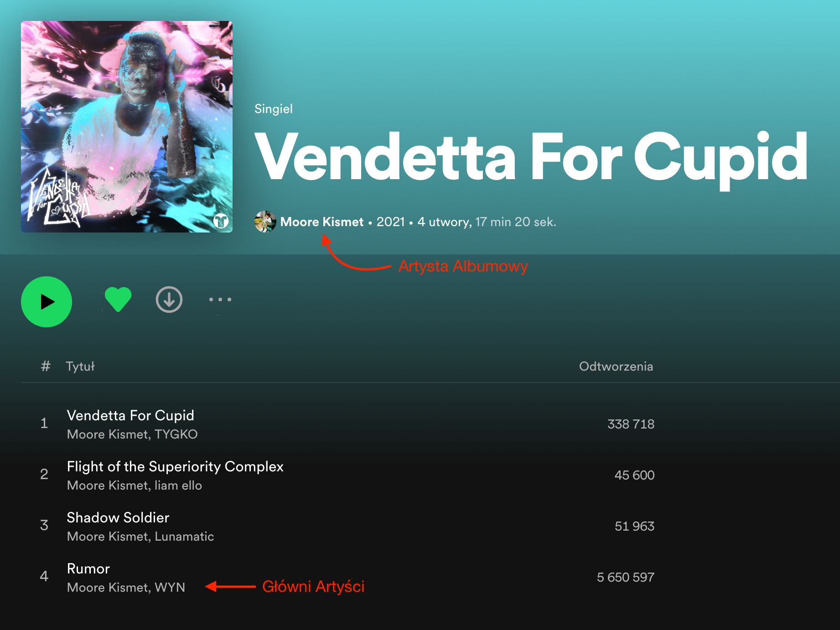Download the release with the arrow icon
This screenshot has width=840, height=630.
(169, 300)
